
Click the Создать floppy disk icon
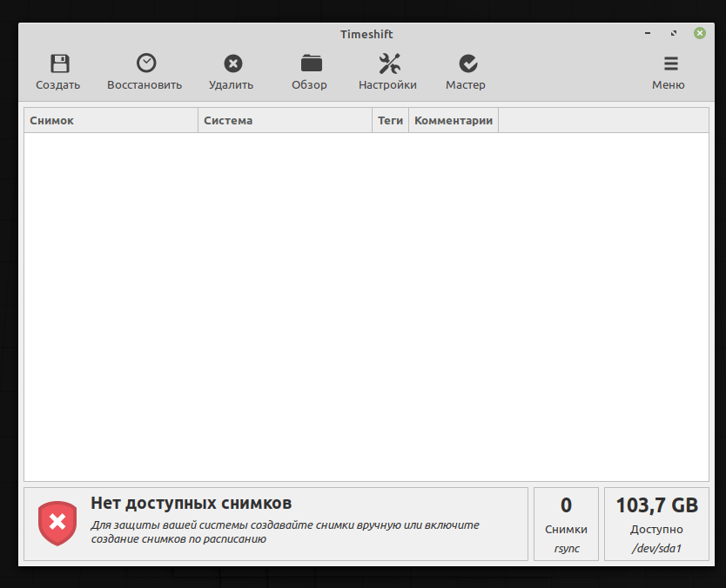(x=60, y=63)
